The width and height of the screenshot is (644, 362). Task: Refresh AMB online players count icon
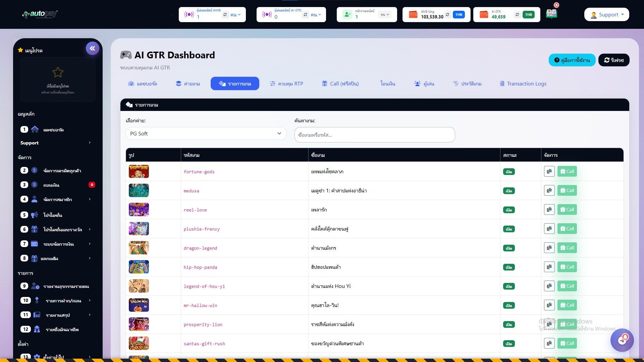225,15
